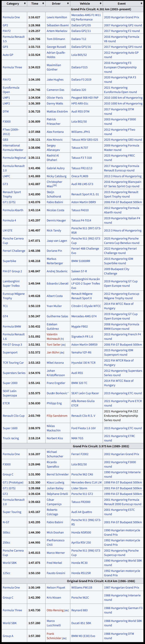Open Nelson Piquet driver link
This screenshot has width=145, height=644.
[56, 588]
